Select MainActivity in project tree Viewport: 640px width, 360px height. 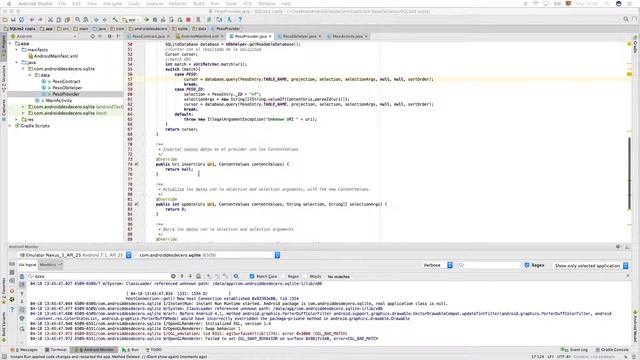tap(58, 100)
